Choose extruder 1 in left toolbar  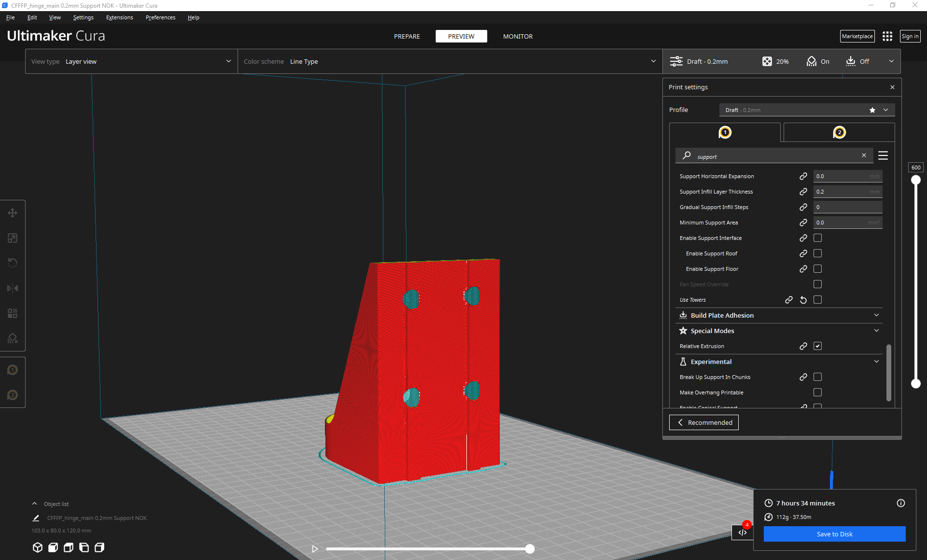click(x=13, y=370)
